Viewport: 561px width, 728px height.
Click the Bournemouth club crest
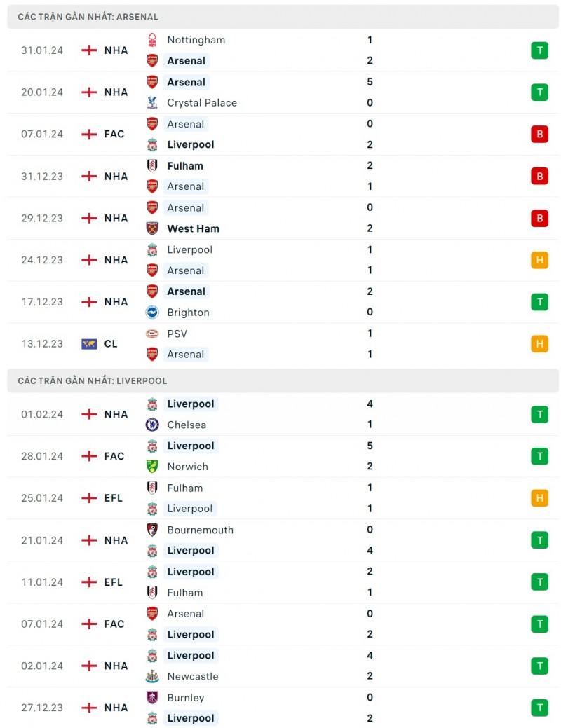[152, 530]
